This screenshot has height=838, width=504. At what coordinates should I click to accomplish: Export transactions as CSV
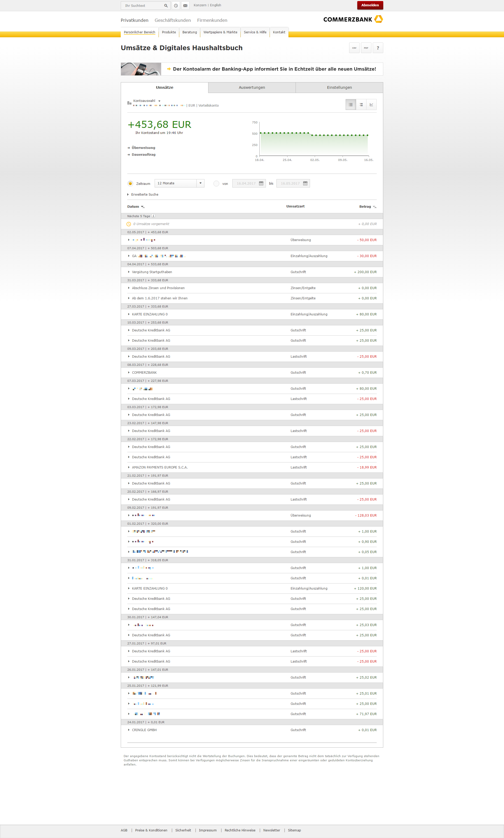354,48
